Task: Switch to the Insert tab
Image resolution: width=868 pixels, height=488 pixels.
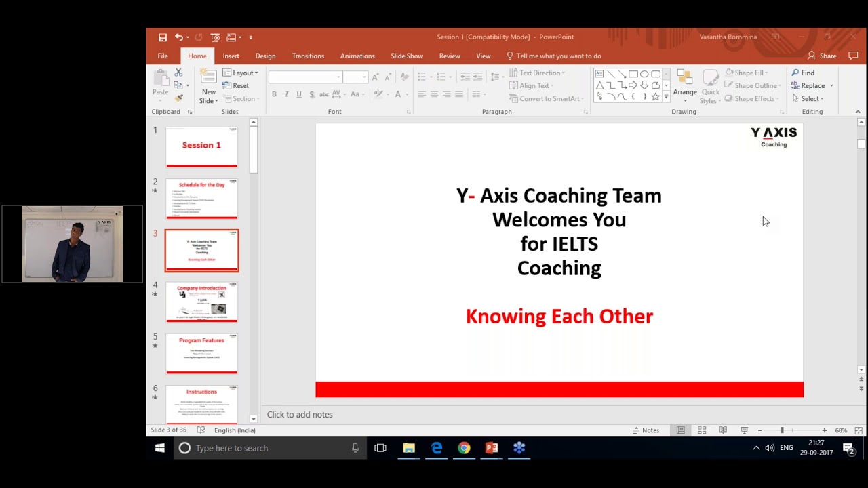Action: point(231,56)
